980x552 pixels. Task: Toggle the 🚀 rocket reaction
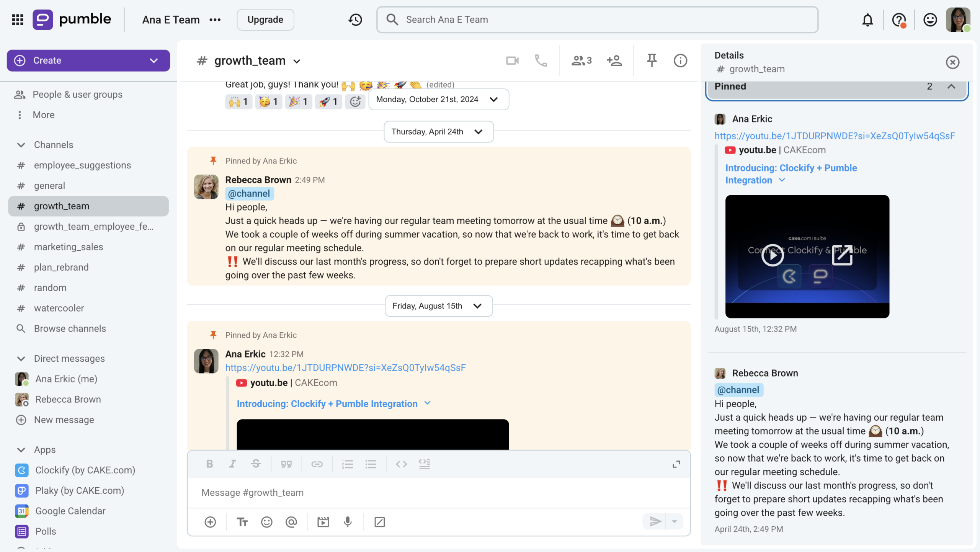[328, 101]
